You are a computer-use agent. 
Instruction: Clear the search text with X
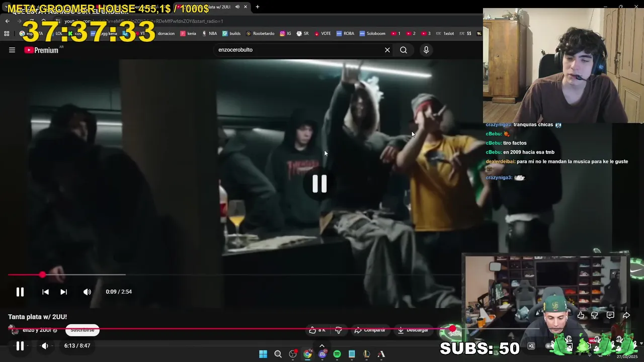[x=387, y=50]
